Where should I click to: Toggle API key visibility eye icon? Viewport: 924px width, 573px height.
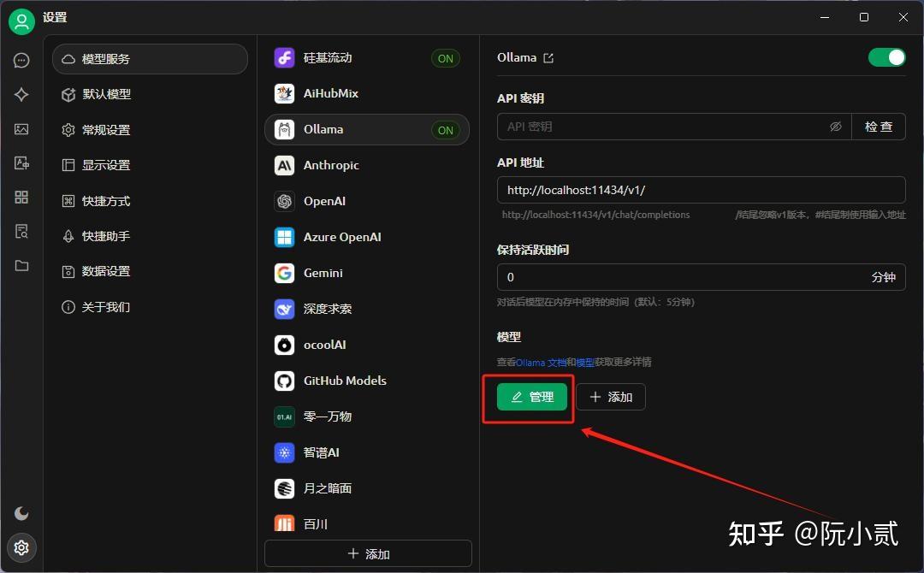coord(836,127)
